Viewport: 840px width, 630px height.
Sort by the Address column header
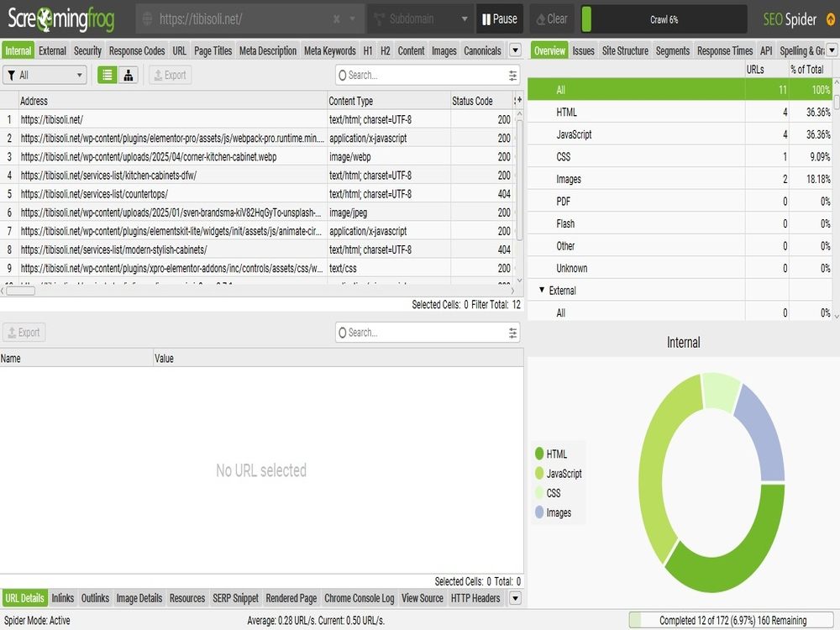[x=172, y=101]
